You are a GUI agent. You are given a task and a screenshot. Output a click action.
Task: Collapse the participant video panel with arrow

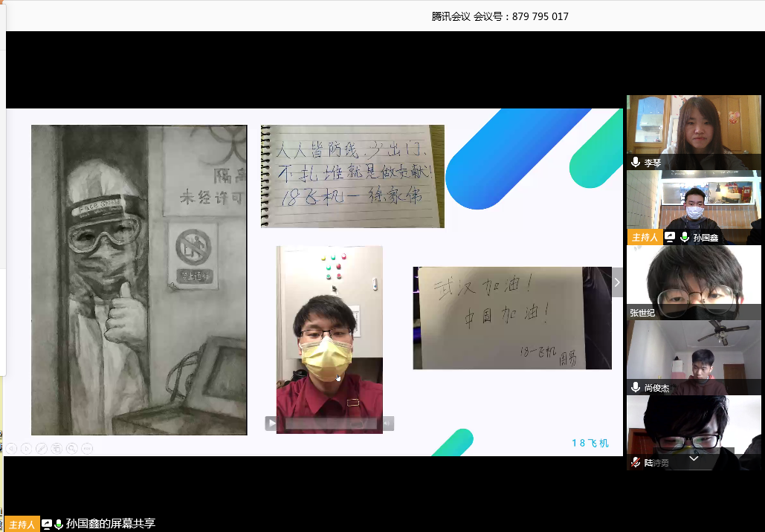point(617,282)
